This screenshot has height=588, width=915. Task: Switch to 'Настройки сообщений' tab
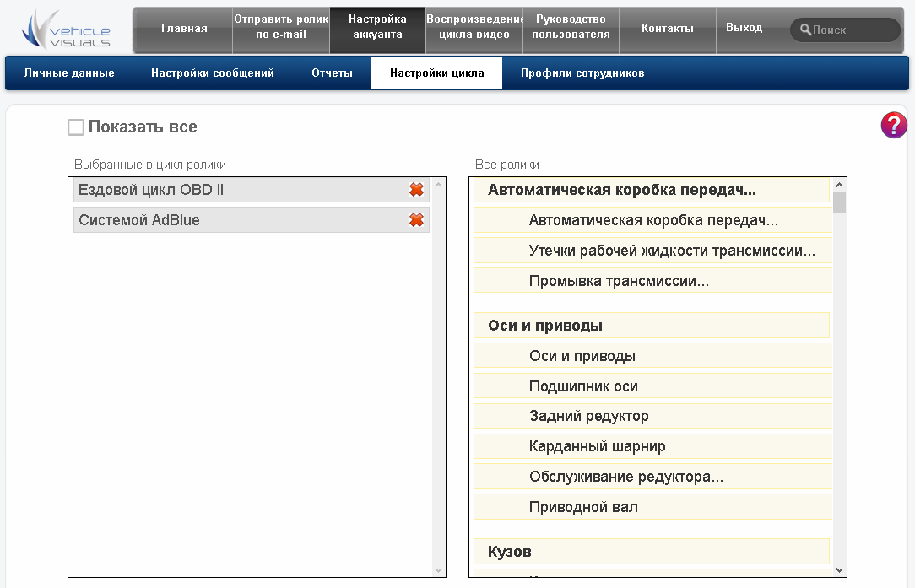(x=213, y=73)
